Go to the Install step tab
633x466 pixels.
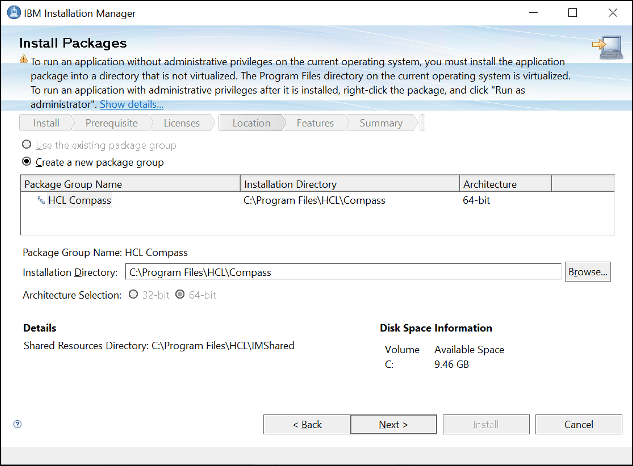46,123
